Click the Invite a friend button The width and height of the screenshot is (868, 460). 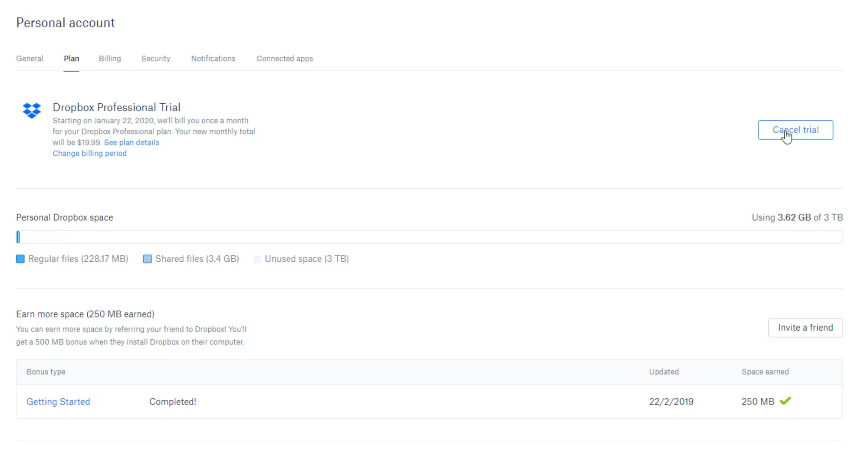[806, 328]
